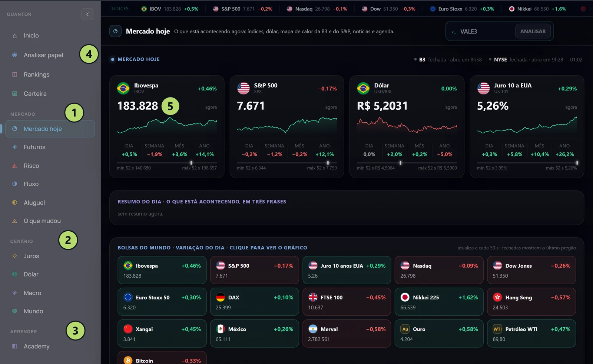This screenshot has height=364, width=593.
Task: Click the Merval tile
Action: [x=347, y=334]
